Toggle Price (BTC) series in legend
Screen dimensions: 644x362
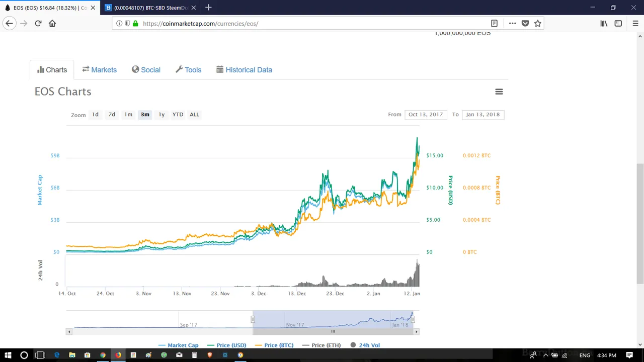(274, 345)
